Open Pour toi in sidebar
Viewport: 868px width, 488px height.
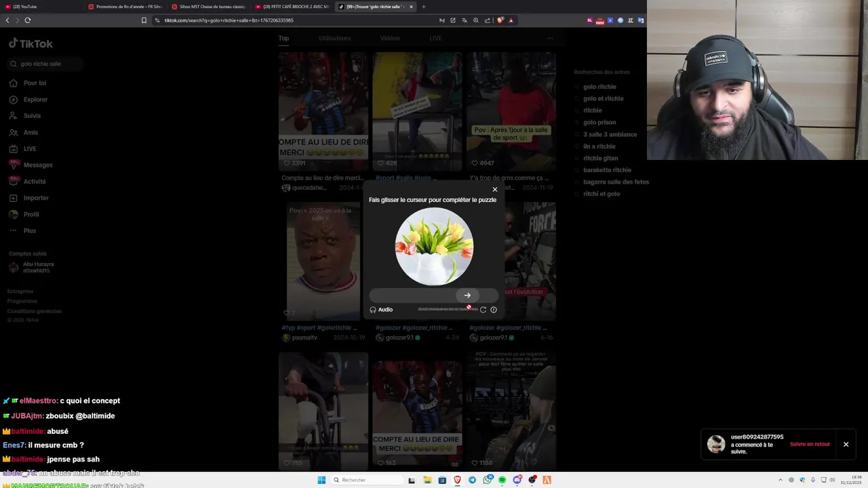point(28,83)
